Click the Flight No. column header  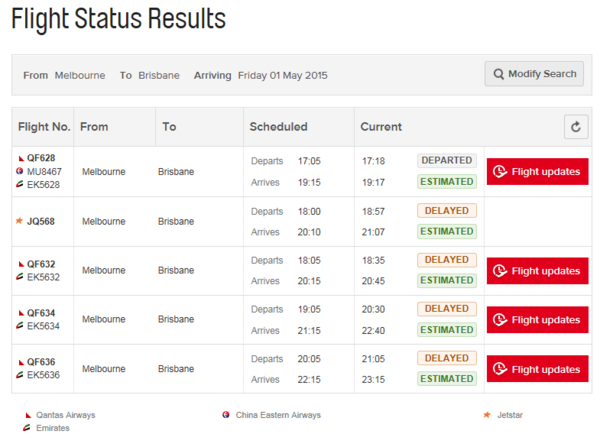pyautogui.click(x=44, y=127)
